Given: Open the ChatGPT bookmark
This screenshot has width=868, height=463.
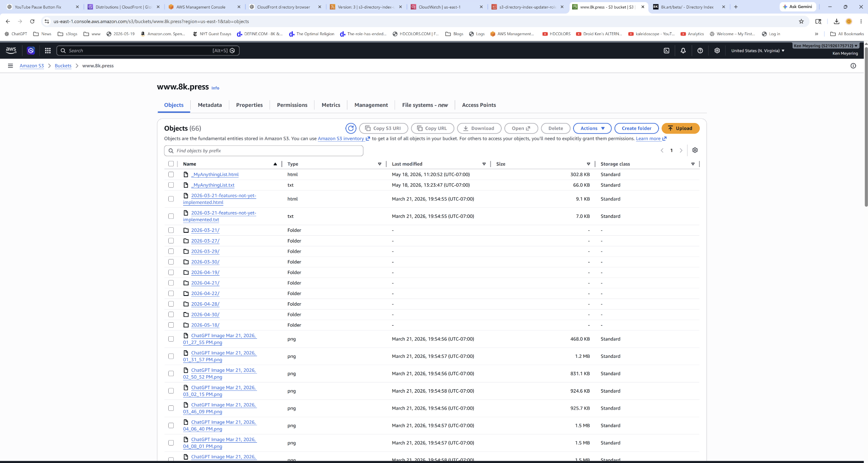Looking at the screenshot, I should pos(16,34).
